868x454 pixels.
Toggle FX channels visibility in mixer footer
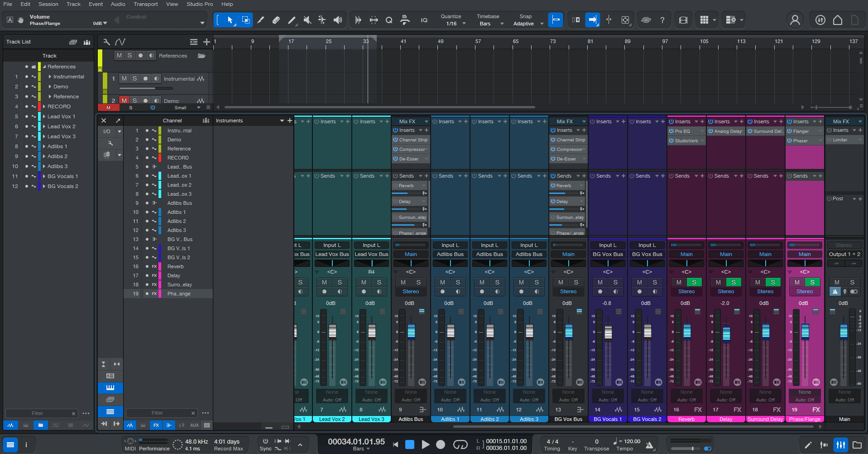click(156, 425)
